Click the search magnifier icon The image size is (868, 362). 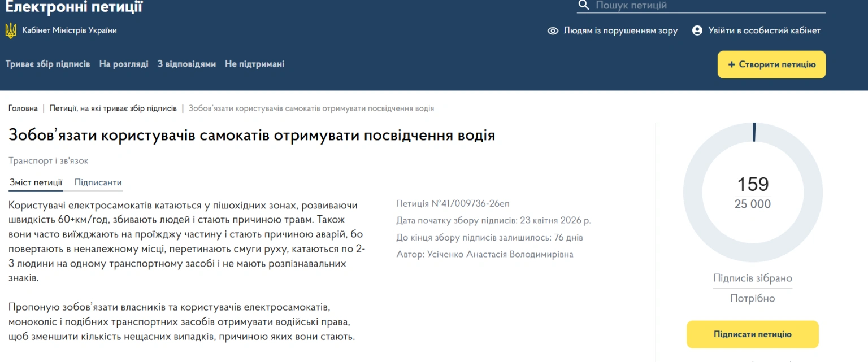(x=583, y=6)
